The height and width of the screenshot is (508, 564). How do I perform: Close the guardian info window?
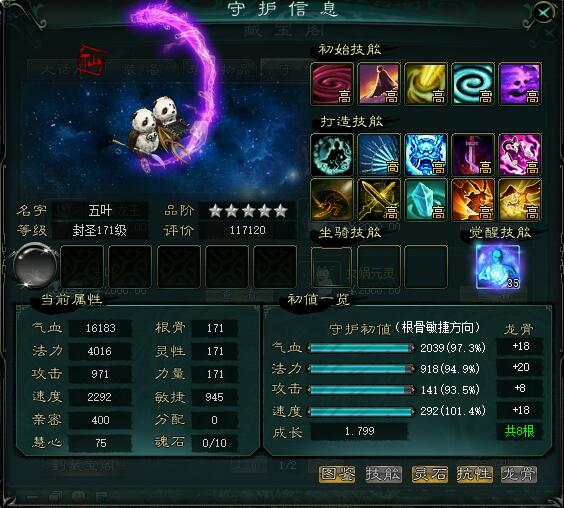[x=543, y=13]
